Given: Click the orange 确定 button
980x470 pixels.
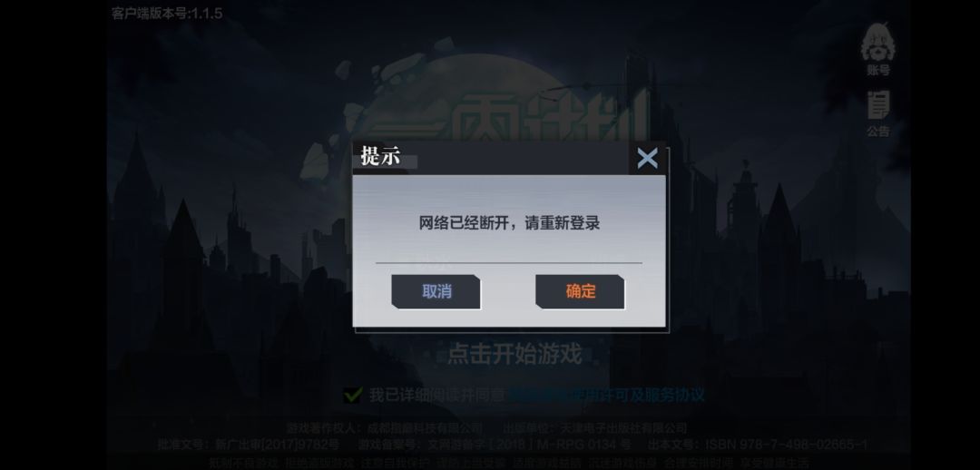Looking at the screenshot, I should [581, 291].
